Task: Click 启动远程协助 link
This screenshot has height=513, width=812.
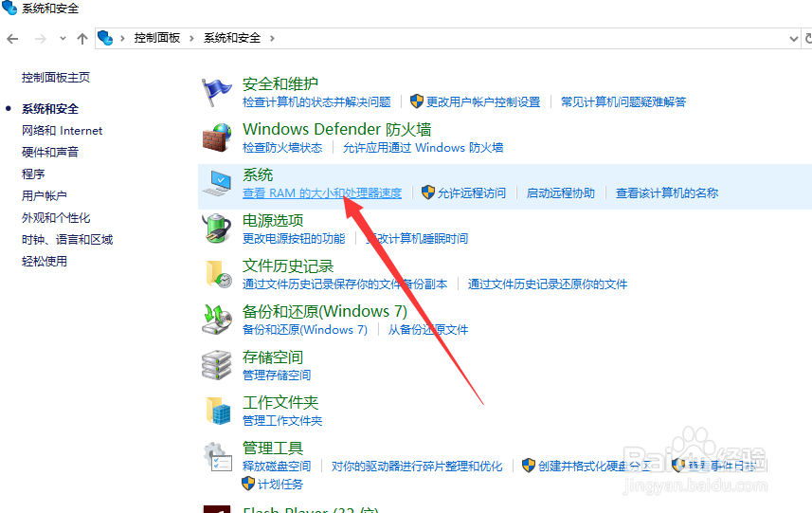Action: (560, 193)
